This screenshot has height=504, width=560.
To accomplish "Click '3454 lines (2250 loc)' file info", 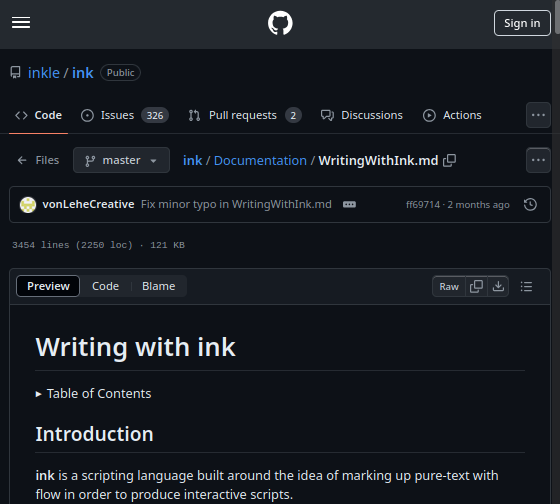I will coord(72,245).
